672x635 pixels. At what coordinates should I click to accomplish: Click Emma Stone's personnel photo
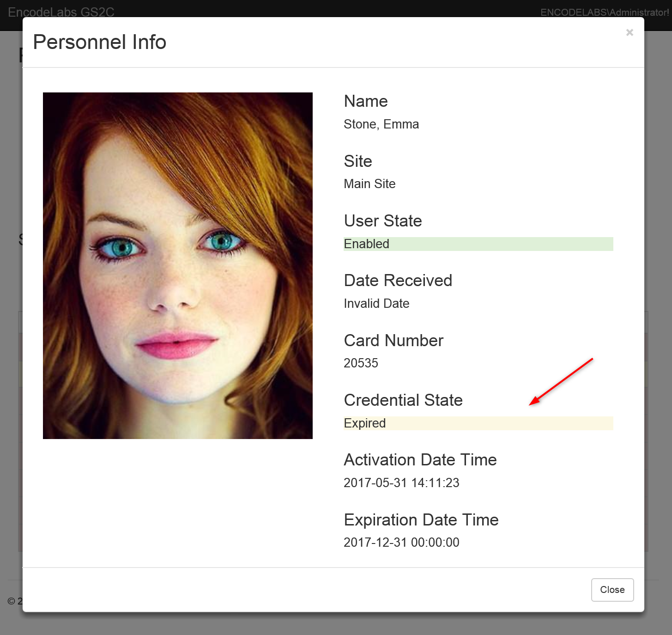pyautogui.click(x=178, y=266)
